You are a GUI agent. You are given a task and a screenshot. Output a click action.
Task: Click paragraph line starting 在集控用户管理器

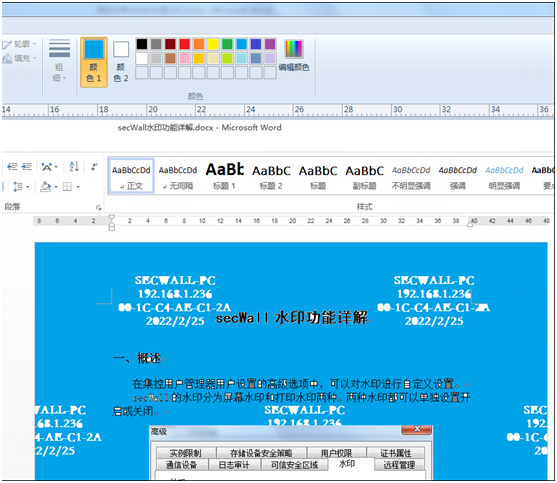pyautogui.click(x=296, y=384)
